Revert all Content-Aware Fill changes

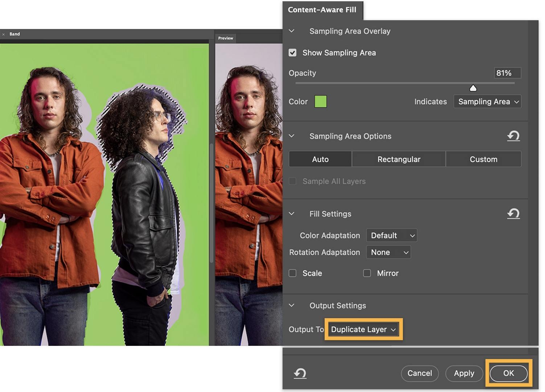(300, 373)
